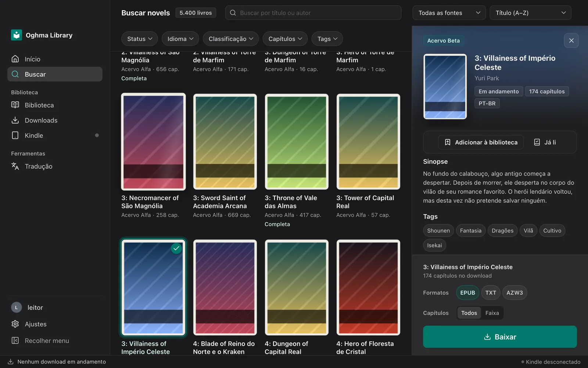The height and width of the screenshot is (368, 588).
Task: Select the EPUB format
Action: pyautogui.click(x=467, y=293)
